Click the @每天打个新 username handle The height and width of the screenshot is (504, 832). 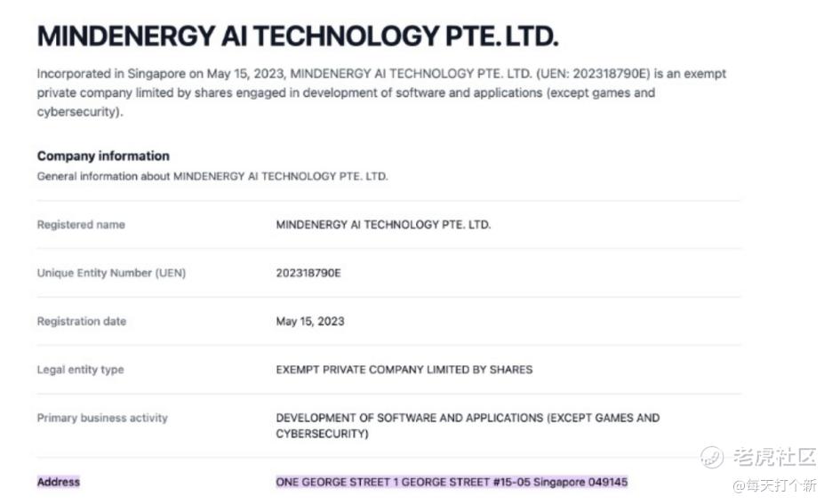774,485
